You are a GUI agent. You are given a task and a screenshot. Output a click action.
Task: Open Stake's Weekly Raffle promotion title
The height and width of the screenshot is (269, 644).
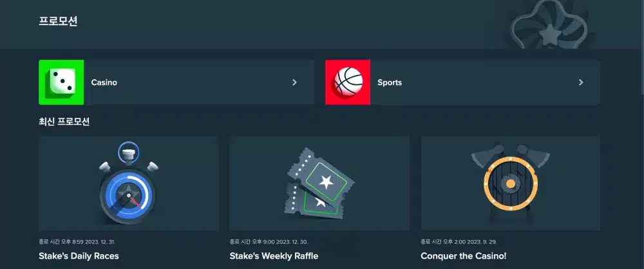pos(274,256)
